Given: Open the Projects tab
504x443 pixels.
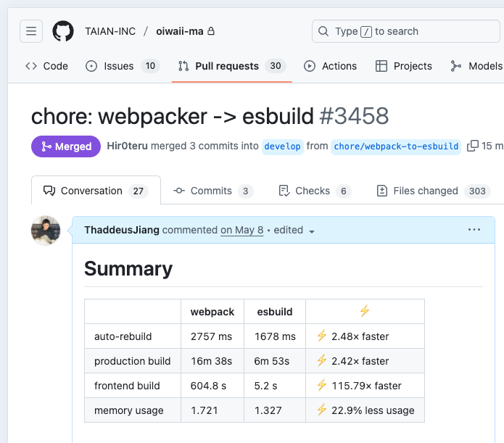Looking at the screenshot, I should tap(404, 66).
